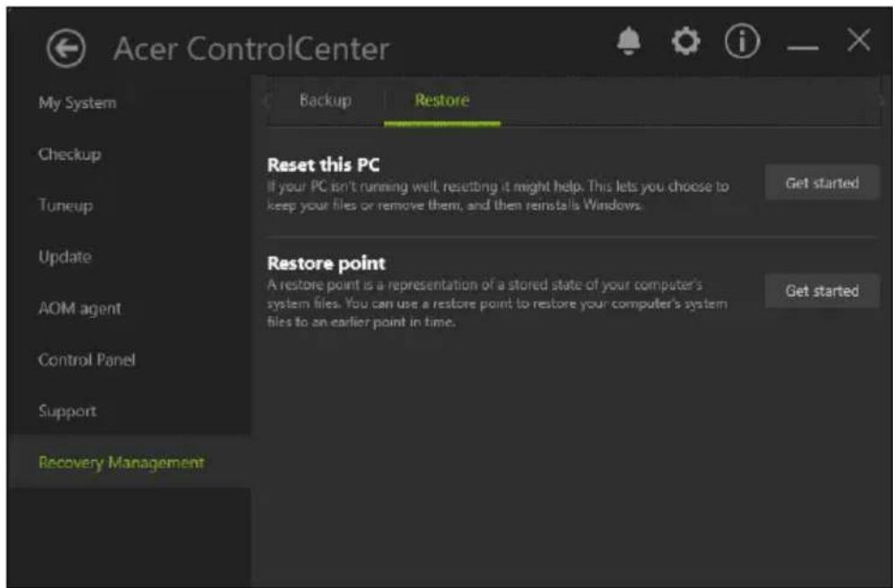Go back using the arrow icon

pyautogui.click(x=66, y=49)
